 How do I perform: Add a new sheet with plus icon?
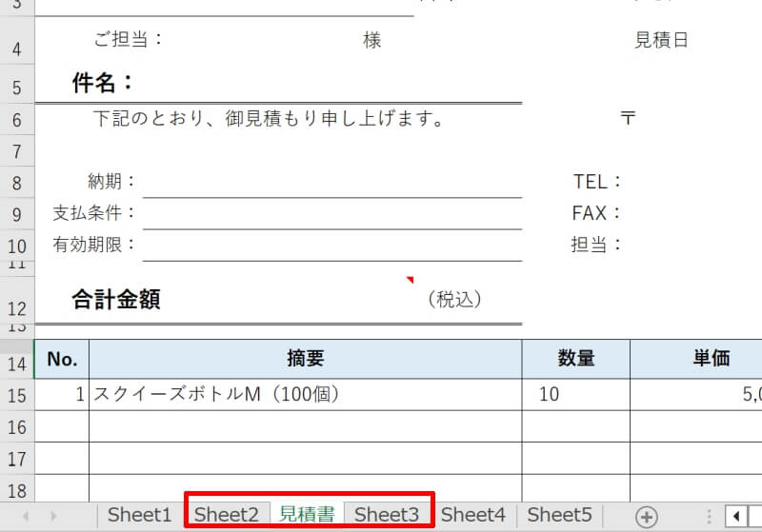point(647,517)
